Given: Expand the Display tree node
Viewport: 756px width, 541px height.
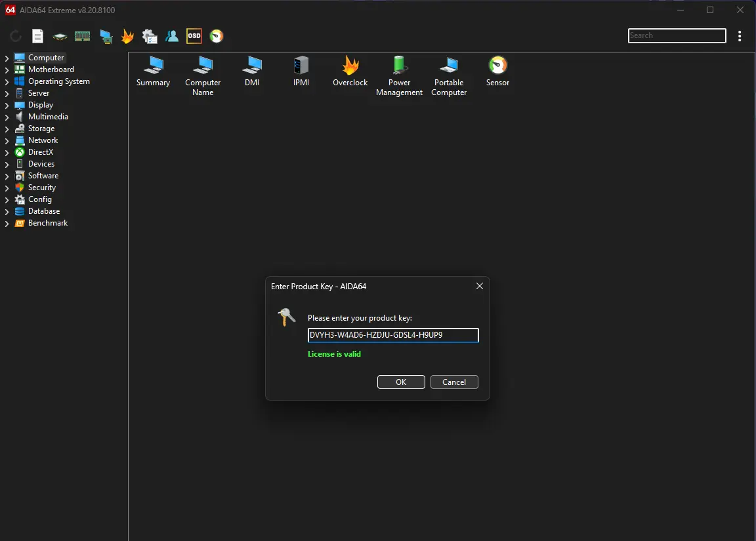Looking at the screenshot, I should tap(7, 105).
